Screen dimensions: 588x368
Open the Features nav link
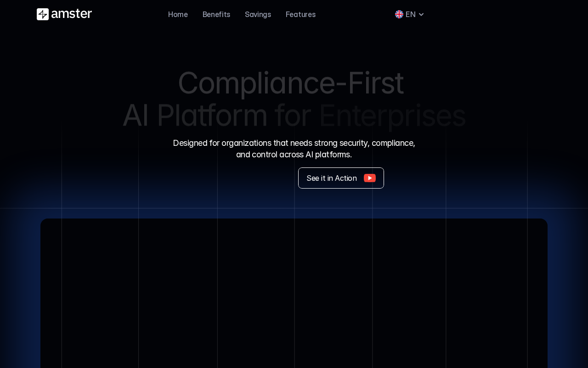coord(300,14)
